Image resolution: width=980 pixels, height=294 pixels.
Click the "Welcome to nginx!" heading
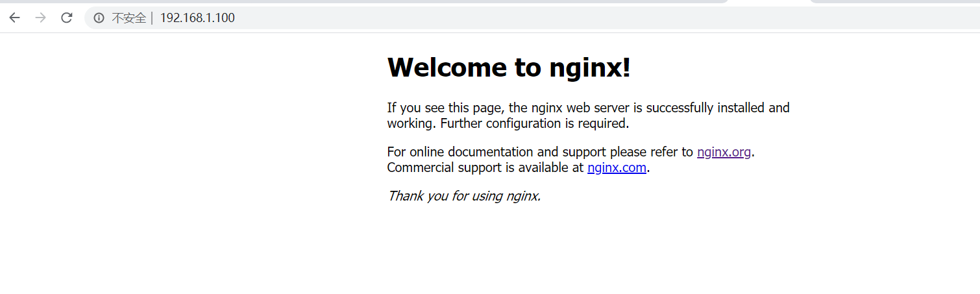pos(509,67)
